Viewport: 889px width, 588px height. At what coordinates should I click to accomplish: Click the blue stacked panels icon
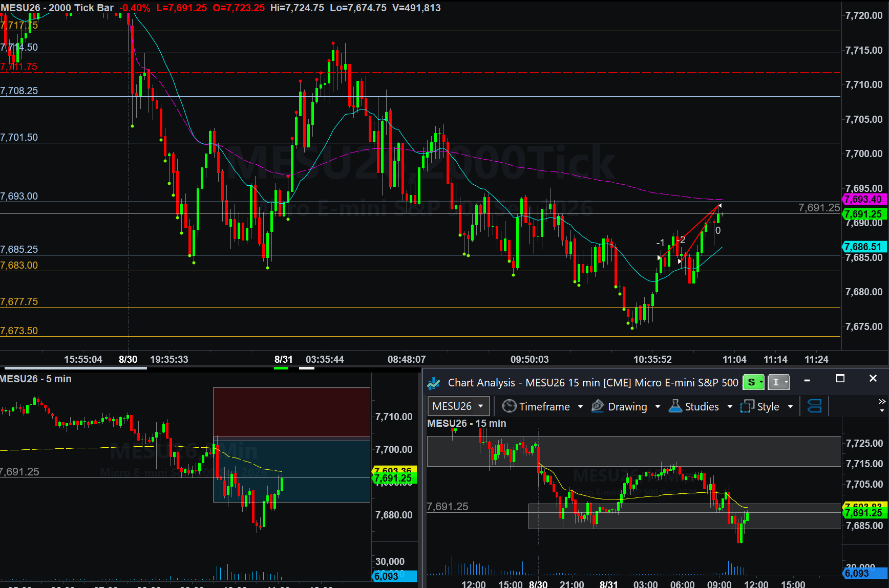[814, 406]
